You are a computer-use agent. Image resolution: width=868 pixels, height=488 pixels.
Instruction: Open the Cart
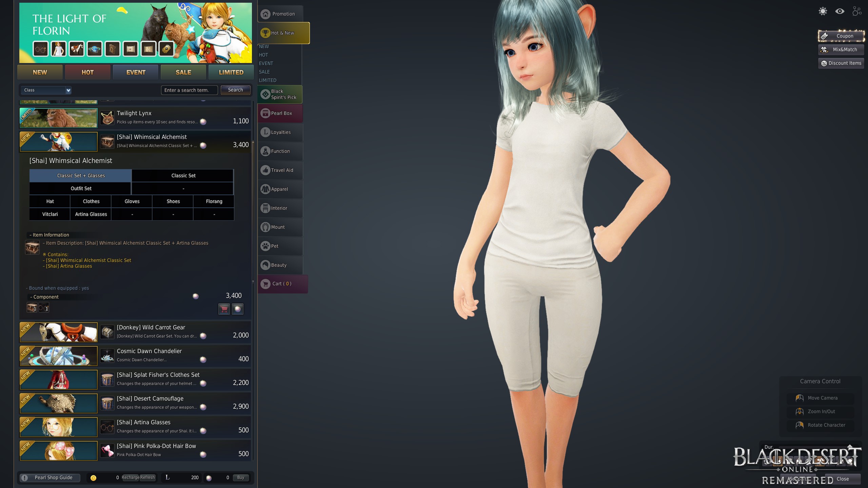(282, 284)
